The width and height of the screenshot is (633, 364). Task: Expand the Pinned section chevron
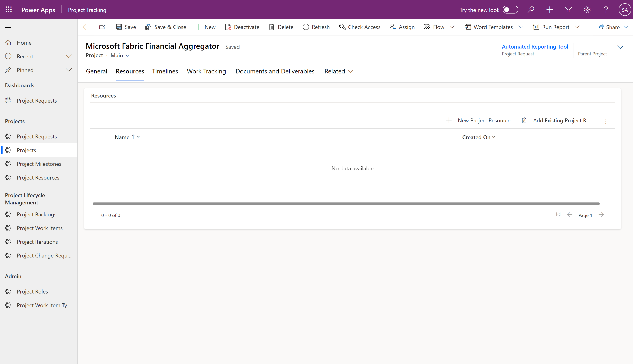coord(69,70)
